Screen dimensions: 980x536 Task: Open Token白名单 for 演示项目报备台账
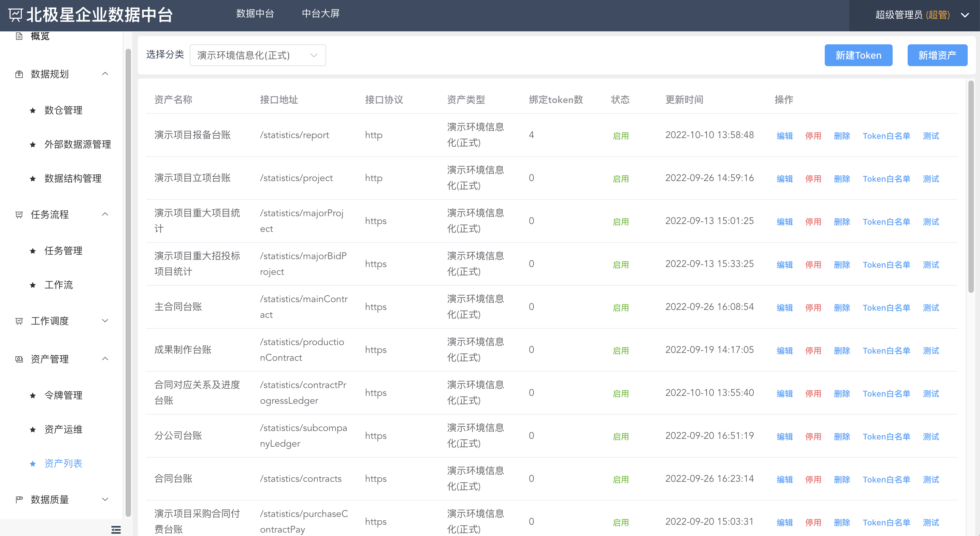coord(886,136)
